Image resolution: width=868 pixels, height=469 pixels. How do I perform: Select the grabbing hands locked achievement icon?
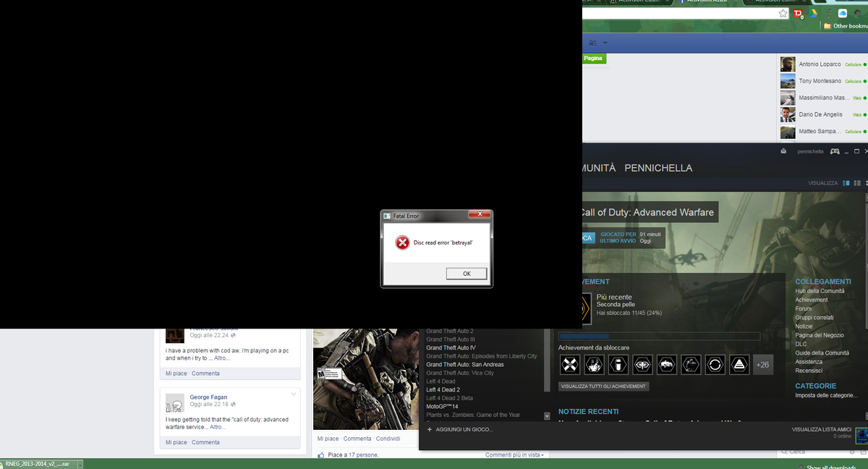pos(595,365)
